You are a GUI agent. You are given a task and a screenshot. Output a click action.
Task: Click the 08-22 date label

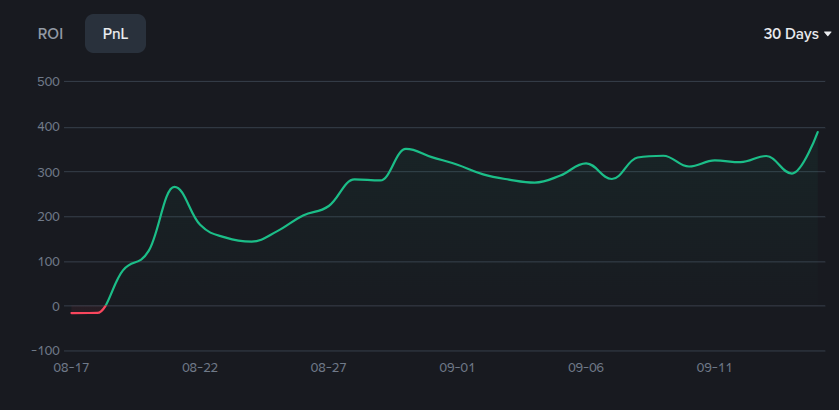200,368
